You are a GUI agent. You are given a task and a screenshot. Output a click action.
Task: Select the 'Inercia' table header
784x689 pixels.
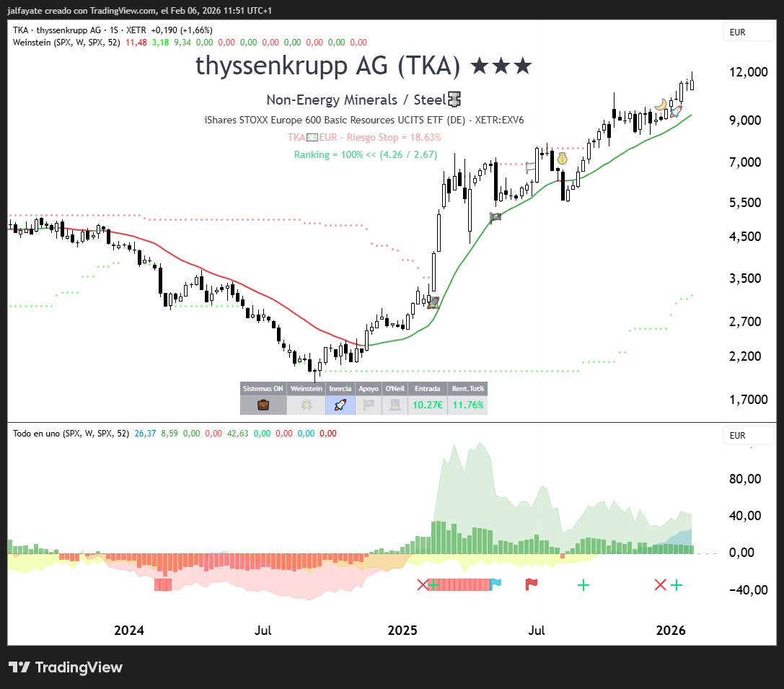click(340, 388)
